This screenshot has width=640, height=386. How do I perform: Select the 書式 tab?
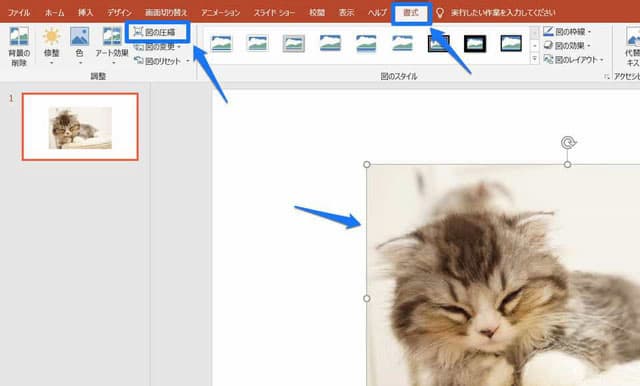click(x=411, y=13)
